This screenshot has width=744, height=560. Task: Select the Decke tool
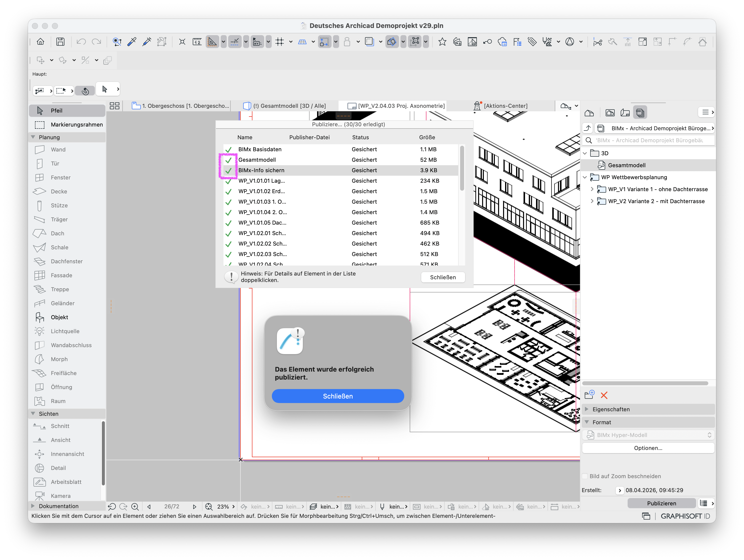(x=67, y=191)
